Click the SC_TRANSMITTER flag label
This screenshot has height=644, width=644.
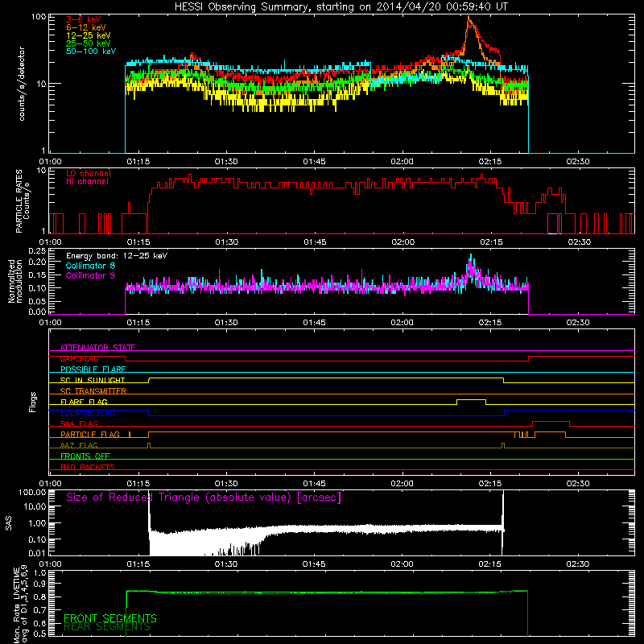(x=93, y=391)
